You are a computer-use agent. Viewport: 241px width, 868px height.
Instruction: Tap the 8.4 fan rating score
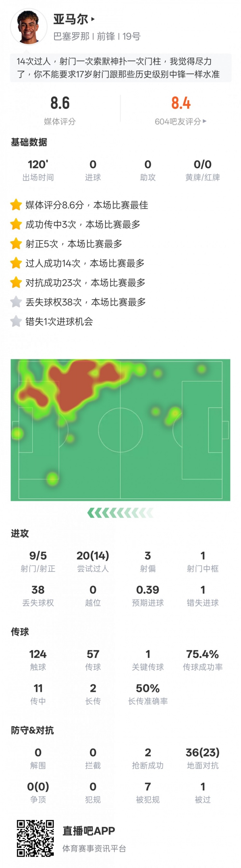181,103
